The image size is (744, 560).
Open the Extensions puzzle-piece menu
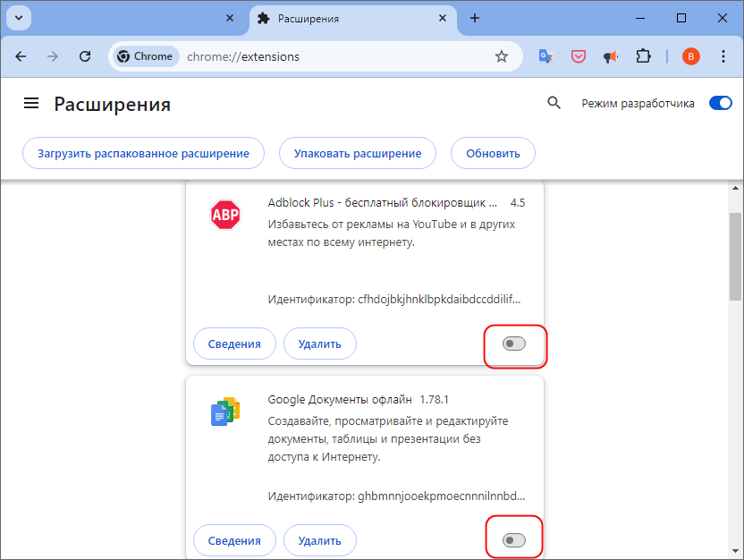tap(644, 56)
